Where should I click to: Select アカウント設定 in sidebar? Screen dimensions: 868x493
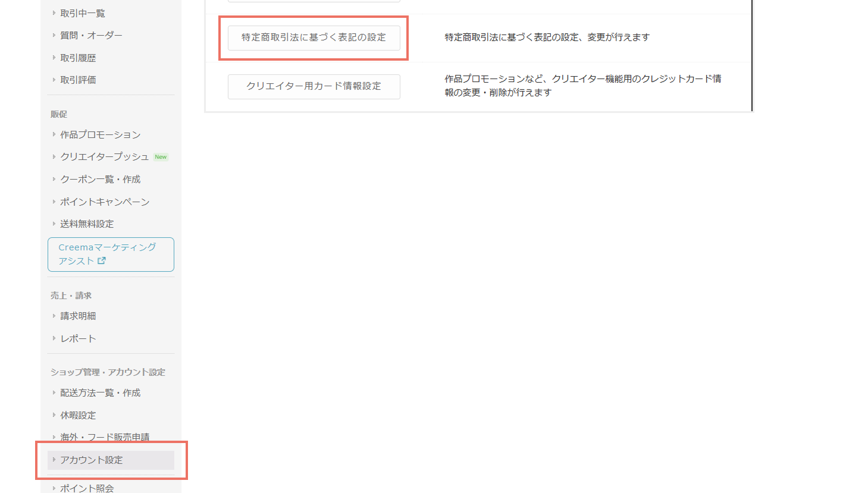[x=91, y=460]
